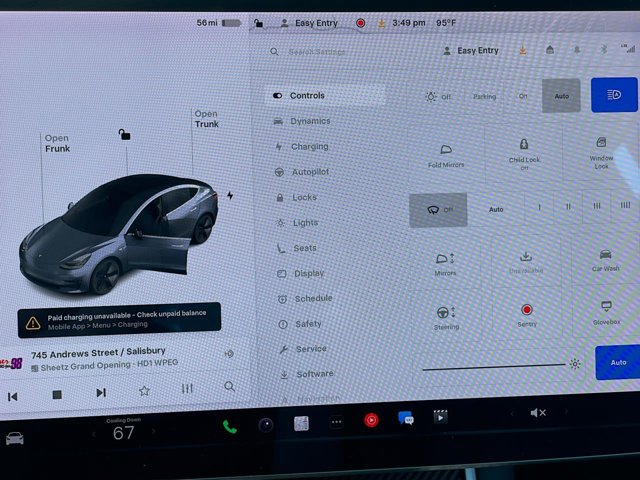The height and width of the screenshot is (480, 640).
Task: Open Easy Entry profile in status bar
Action: pos(310,23)
